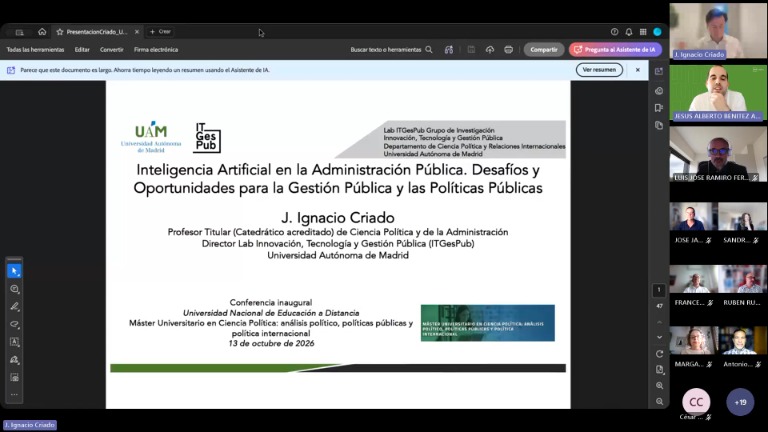Select the CC César participant avatar
Viewport: 768px width, 432px height.
coord(696,402)
